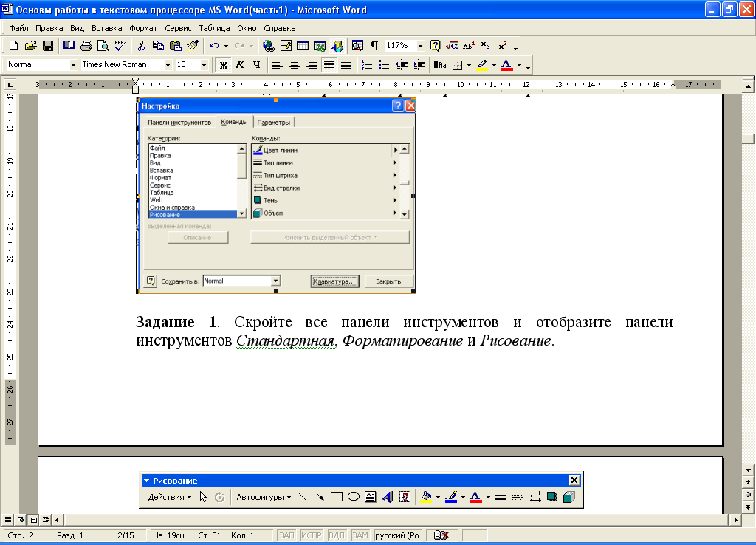Save the document with the floppy icon
Image resolution: width=756 pixels, height=545 pixels.
48,46
